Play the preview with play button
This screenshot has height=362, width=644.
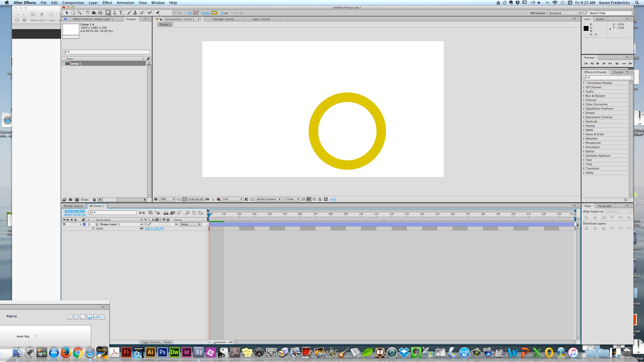[598, 64]
